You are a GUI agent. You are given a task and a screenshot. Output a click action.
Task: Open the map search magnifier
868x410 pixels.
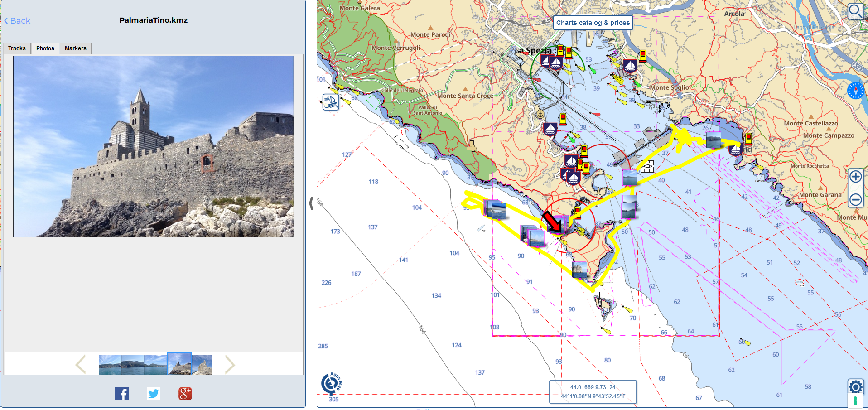click(855, 11)
